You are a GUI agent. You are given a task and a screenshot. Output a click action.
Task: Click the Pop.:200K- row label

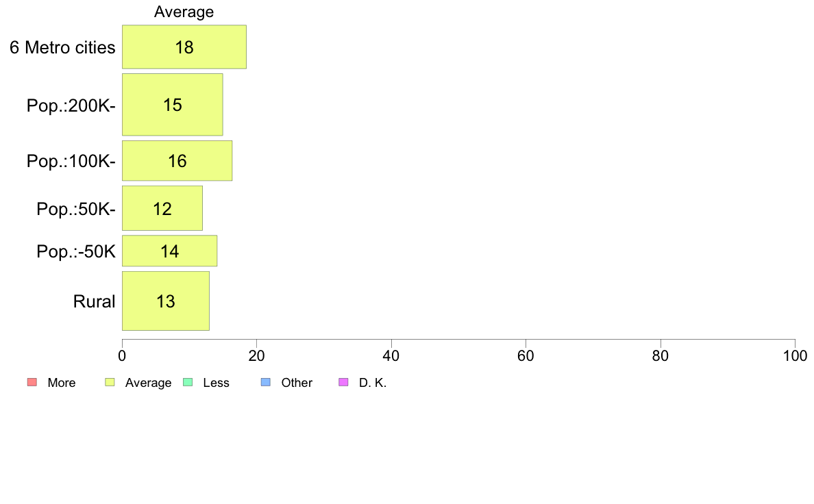coord(71,105)
